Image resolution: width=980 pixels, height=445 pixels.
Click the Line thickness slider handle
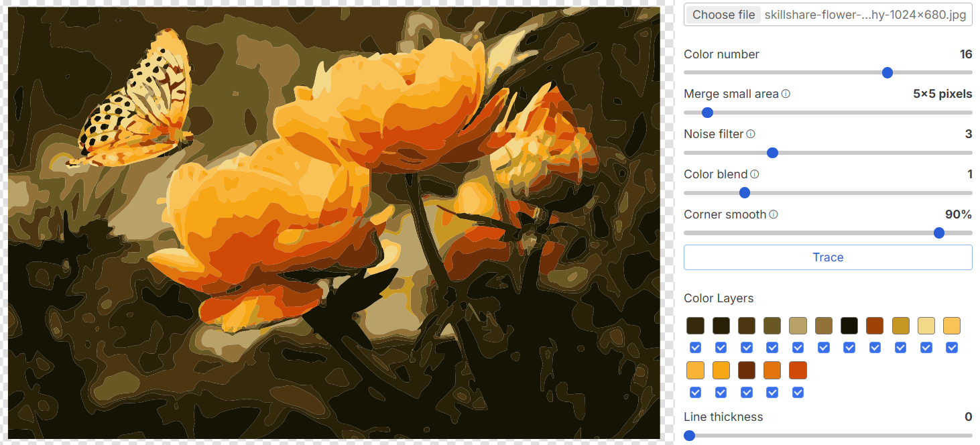(689, 436)
